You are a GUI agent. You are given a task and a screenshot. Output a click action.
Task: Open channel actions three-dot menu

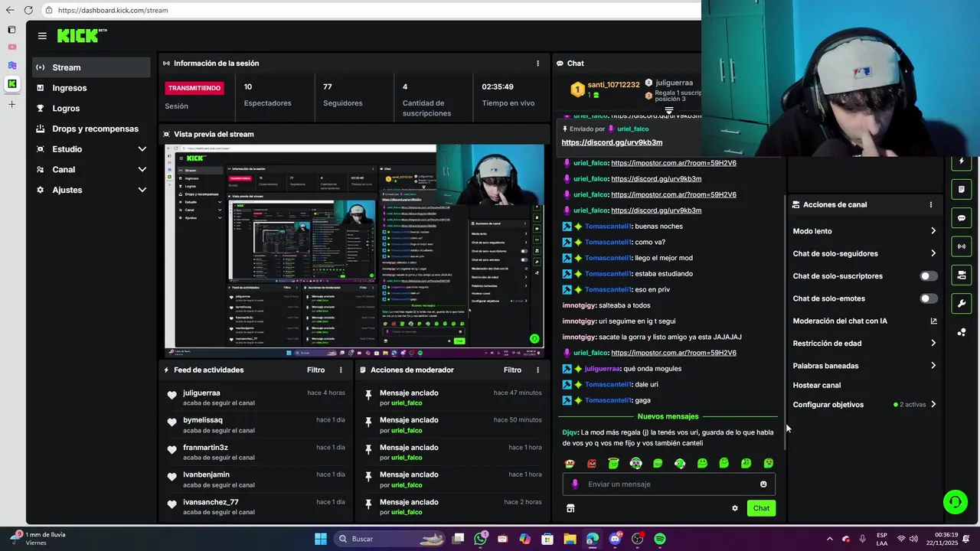(x=931, y=205)
